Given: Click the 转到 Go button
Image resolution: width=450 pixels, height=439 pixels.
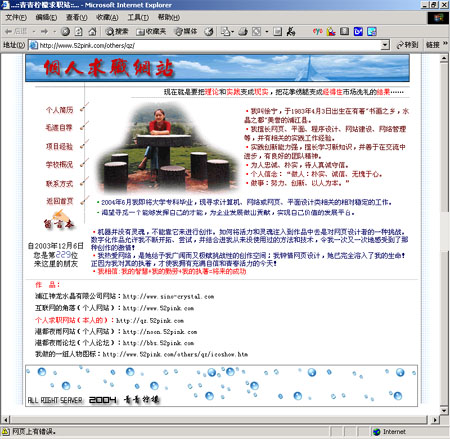Looking at the screenshot, I should point(407,45).
